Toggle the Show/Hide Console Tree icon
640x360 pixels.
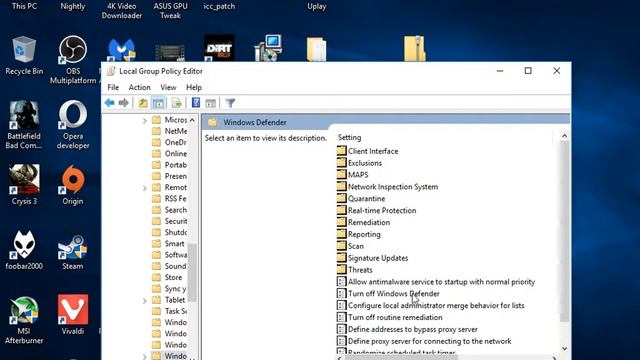[x=158, y=103]
